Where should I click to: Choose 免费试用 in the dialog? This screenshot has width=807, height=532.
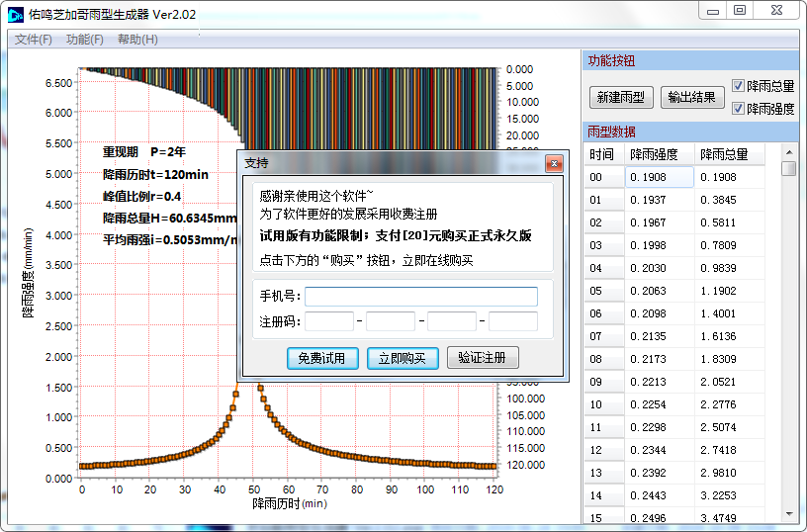321,358
